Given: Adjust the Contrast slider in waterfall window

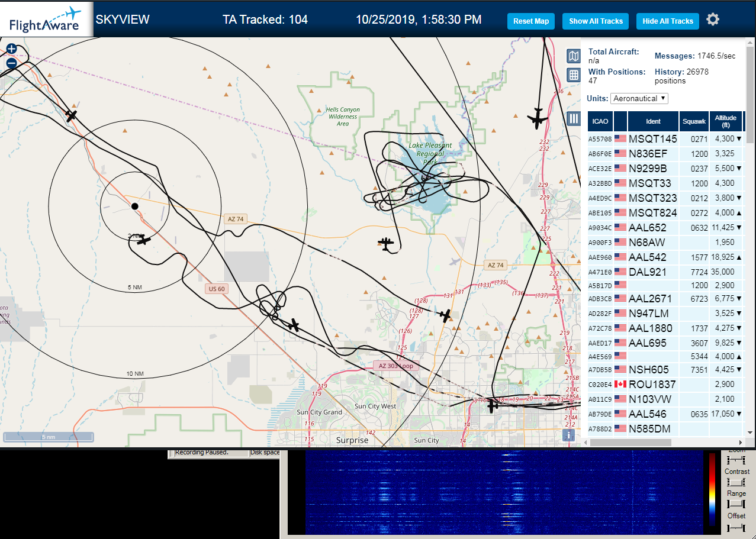Looking at the screenshot, I should point(736,482).
